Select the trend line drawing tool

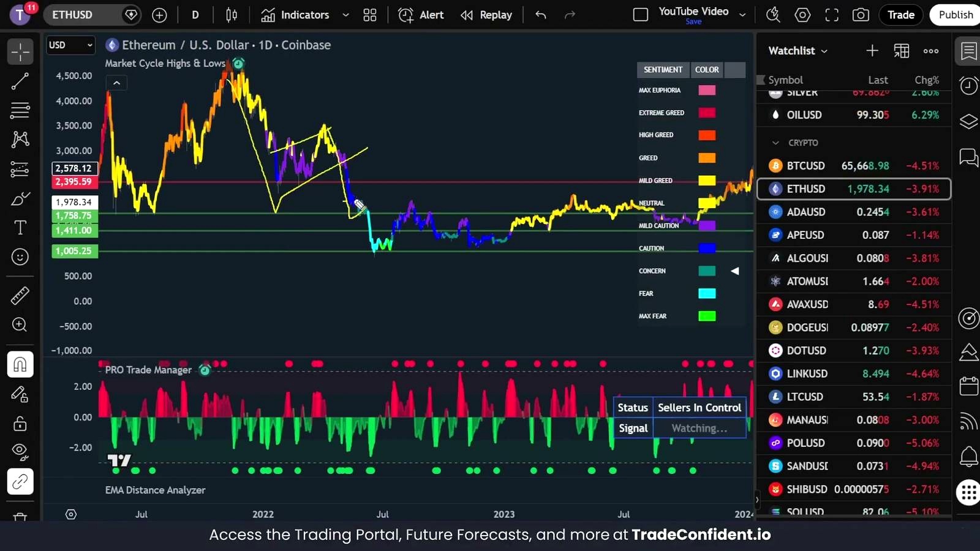pos(20,81)
